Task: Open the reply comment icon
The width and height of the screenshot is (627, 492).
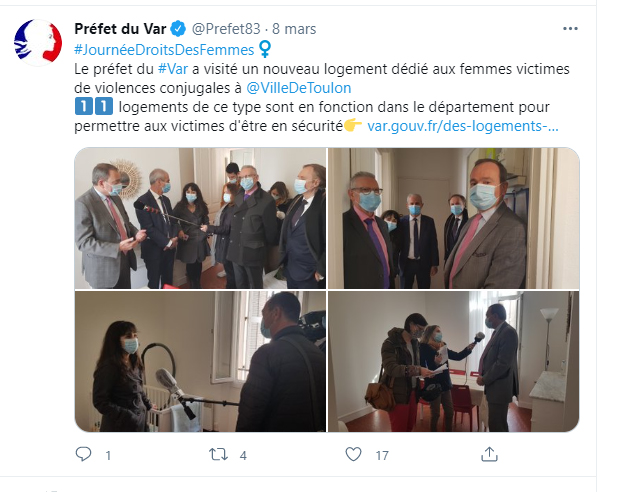Action: pos(83,454)
